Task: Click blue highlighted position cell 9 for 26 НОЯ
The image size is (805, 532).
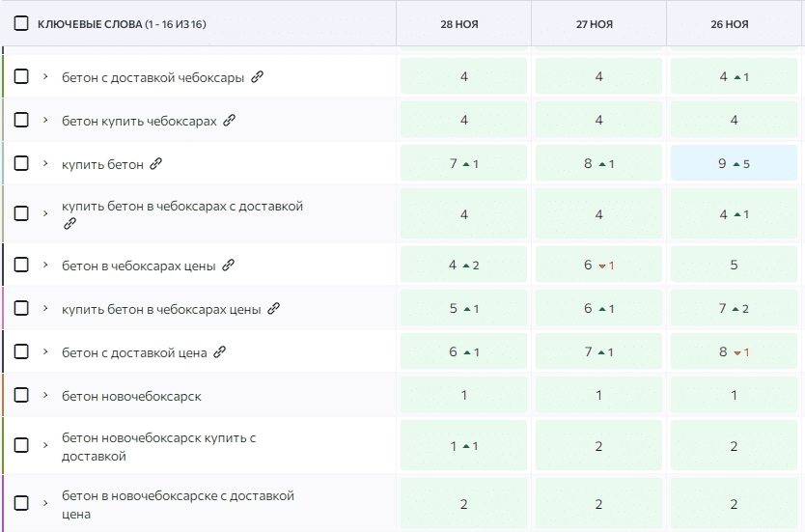Action: [x=734, y=163]
